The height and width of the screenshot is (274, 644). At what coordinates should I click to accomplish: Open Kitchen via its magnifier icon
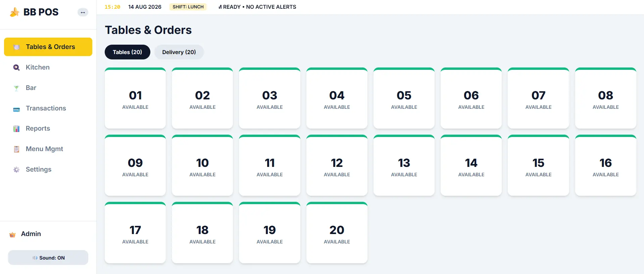pos(16,67)
